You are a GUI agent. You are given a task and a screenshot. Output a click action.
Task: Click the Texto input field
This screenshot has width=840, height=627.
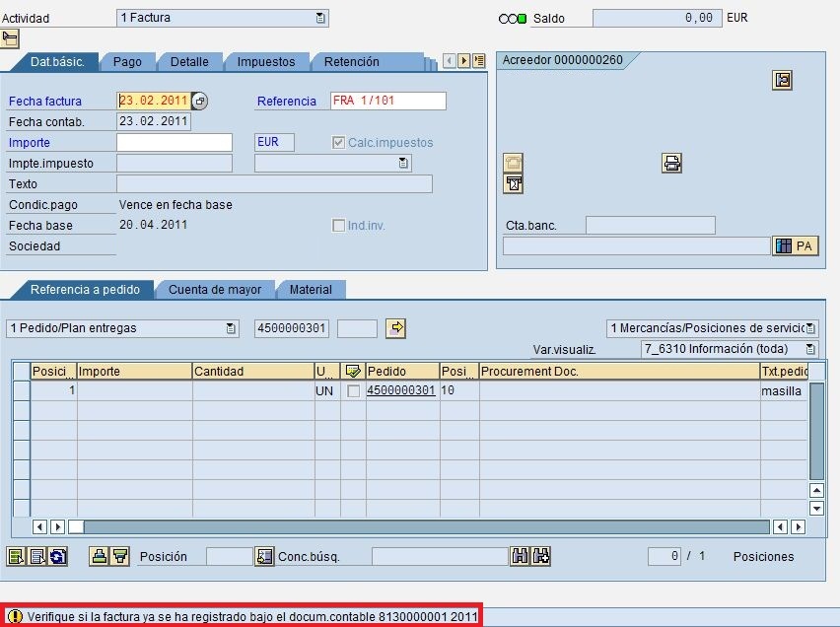[274, 183]
